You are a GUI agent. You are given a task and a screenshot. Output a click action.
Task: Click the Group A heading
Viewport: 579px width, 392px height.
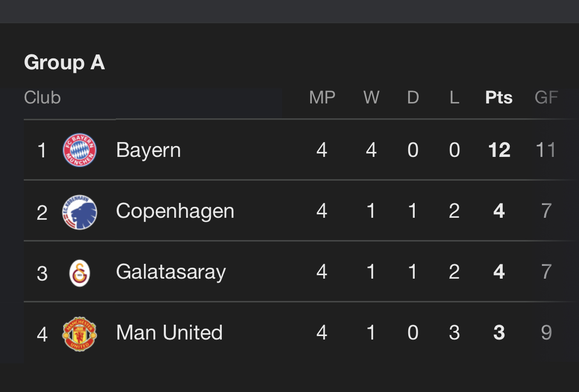65,62
